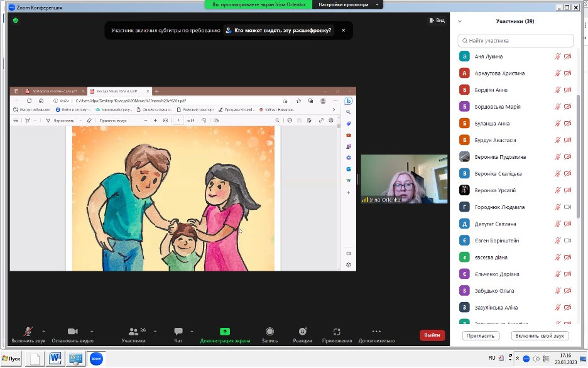Select Вероніка Пудовкина in participants list
This screenshot has height=368, width=588.
click(x=500, y=157)
